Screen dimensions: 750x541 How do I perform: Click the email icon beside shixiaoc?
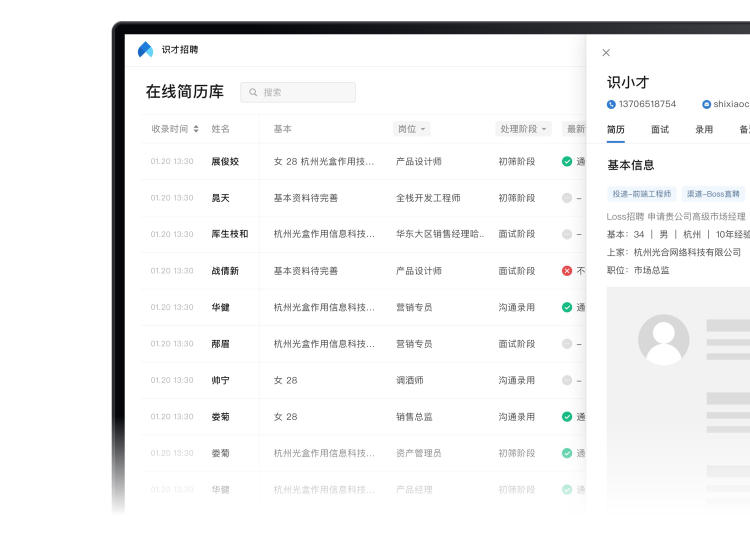[706, 104]
